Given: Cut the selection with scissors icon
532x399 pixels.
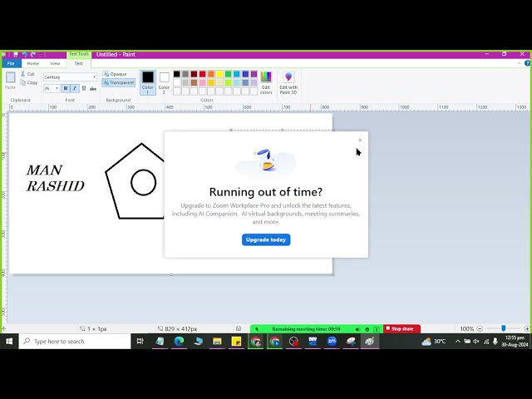Looking at the screenshot, I should 27,74.
